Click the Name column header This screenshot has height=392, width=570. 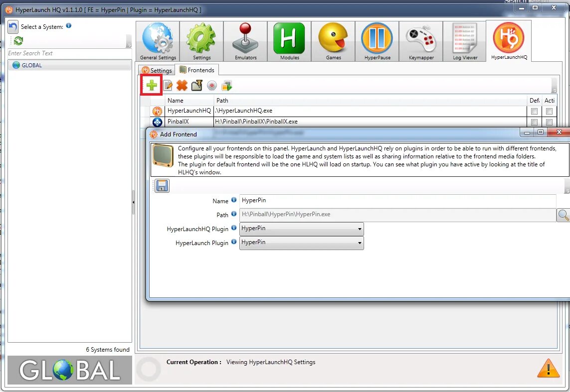(189, 101)
